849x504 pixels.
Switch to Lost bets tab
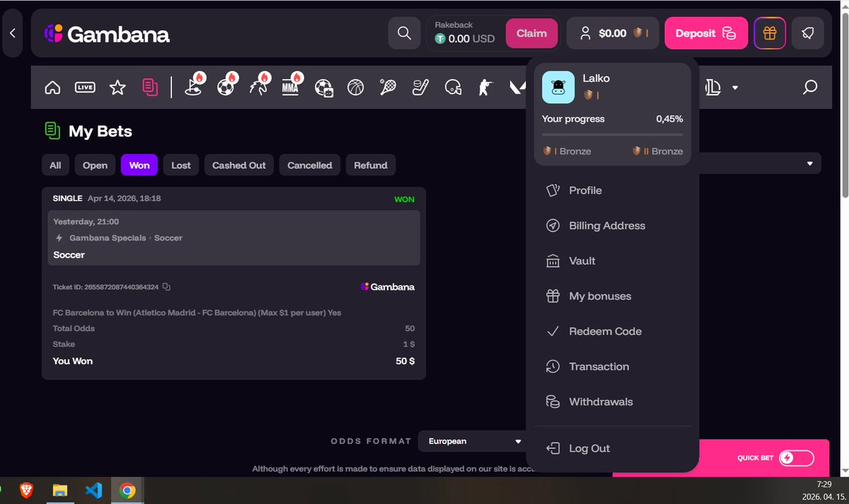pyautogui.click(x=181, y=165)
